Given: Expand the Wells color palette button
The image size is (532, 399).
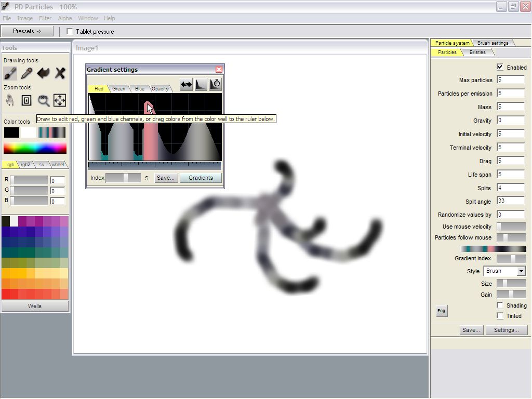Looking at the screenshot, I should tap(35, 306).
